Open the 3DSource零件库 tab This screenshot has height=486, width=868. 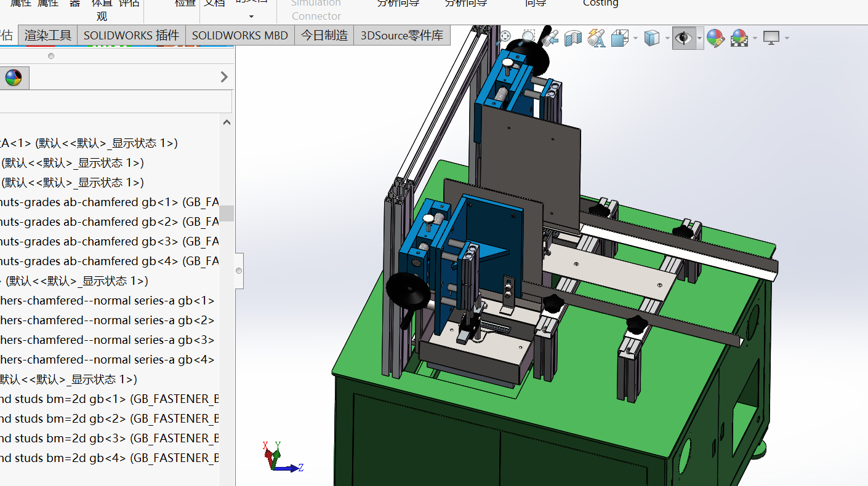coord(402,35)
